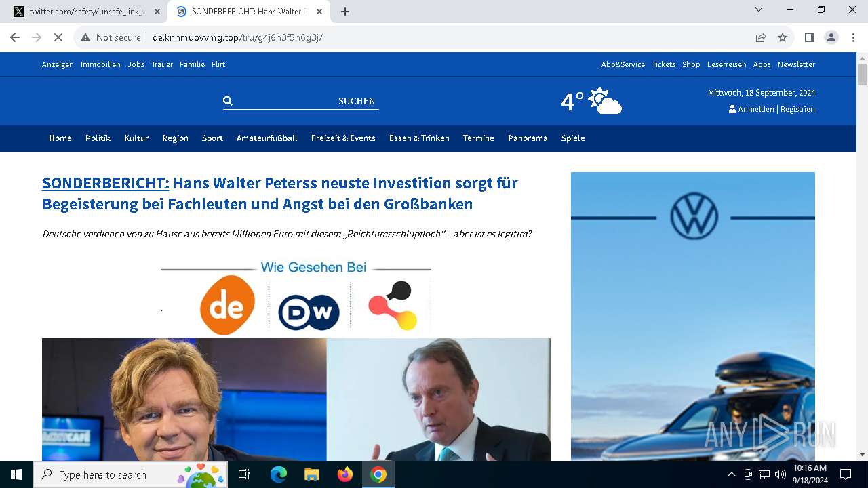Open Amateurfußball navigation item
868x488 pixels.
click(x=267, y=138)
